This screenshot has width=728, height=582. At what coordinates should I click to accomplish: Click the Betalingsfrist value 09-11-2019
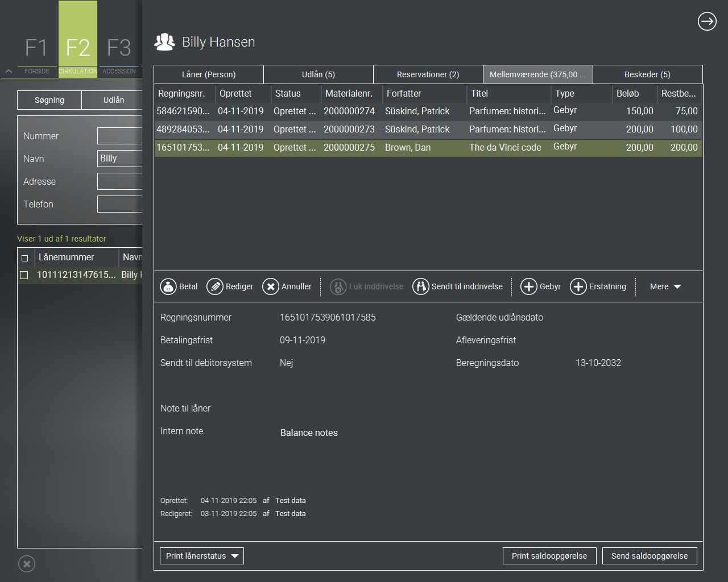pyautogui.click(x=303, y=340)
